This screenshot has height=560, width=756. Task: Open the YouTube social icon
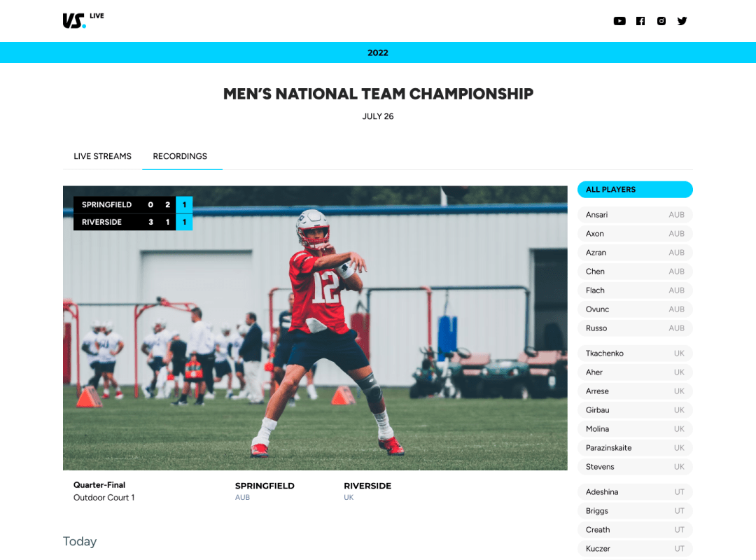point(619,21)
